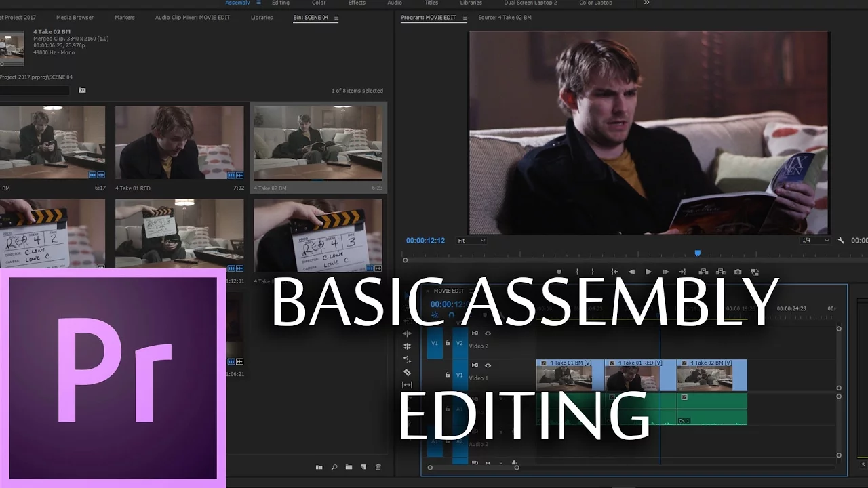Toggle the V1 source patch button
The width and height of the screenshot is (868, 488).
[435, 344]
